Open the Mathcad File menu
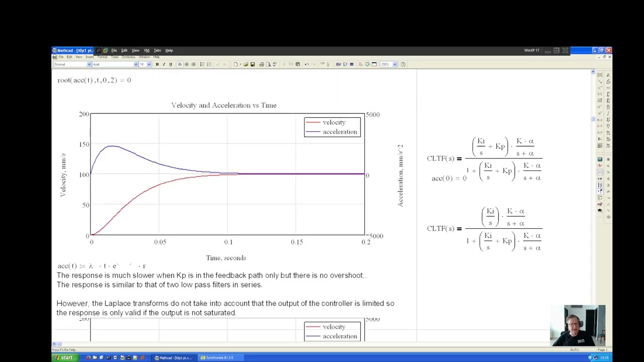644x362 pixels. (61, 57)
